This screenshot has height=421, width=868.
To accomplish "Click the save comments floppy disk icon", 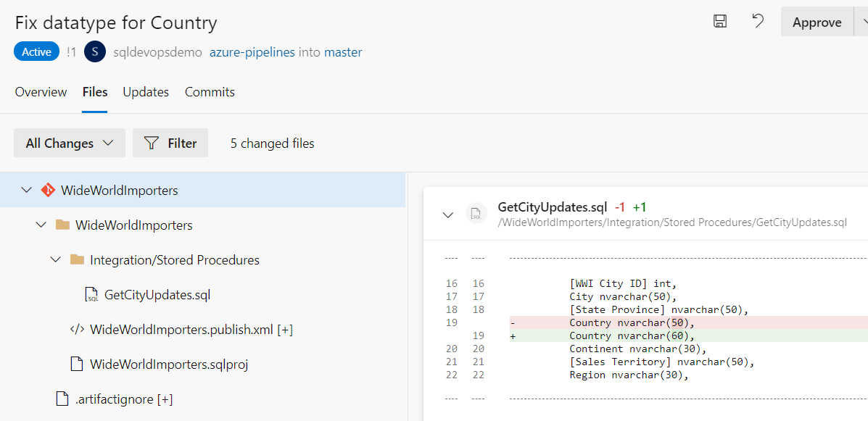I will point(719,22).
